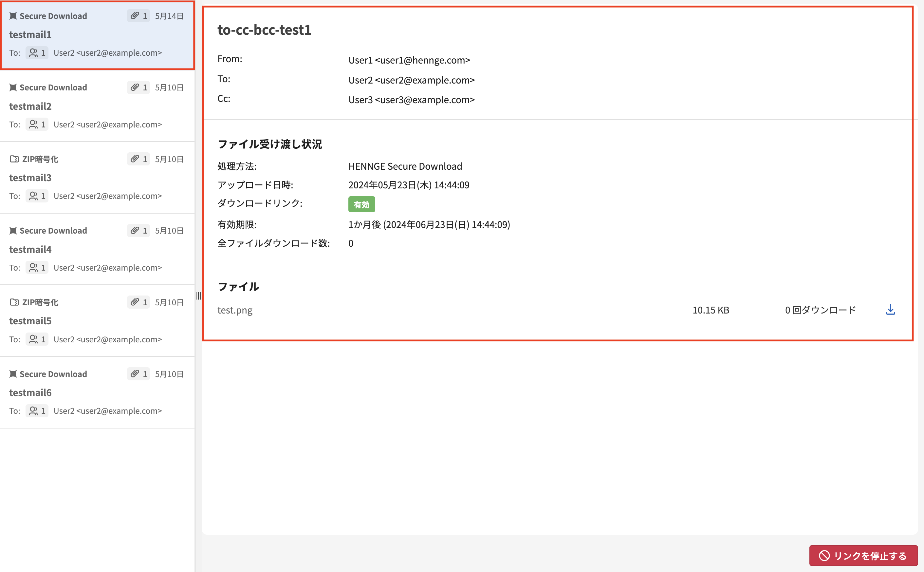924x572 pixels.
Task: Open the testmail6 message row
Action: point(98,393)
